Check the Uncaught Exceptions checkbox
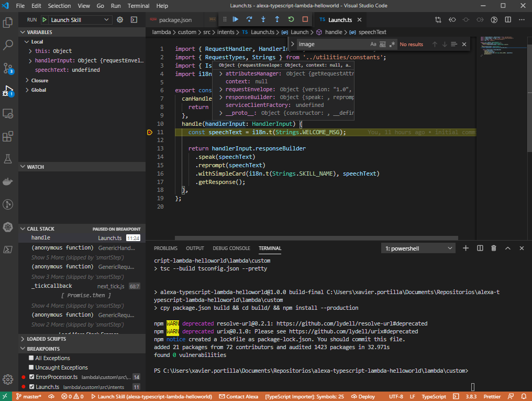Screen dimensions: 532x401 [32, 367]
